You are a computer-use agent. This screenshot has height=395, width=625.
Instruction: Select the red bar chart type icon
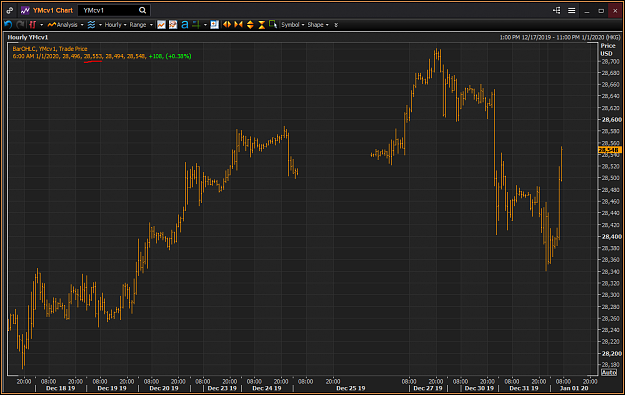(x=33, y=25)
